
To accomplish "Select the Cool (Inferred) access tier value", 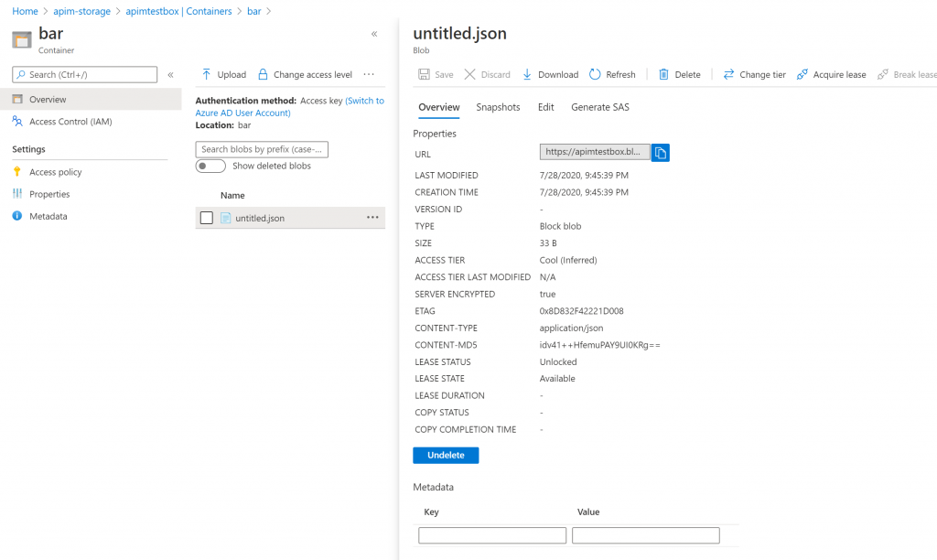I will click(x=568, y=260).
